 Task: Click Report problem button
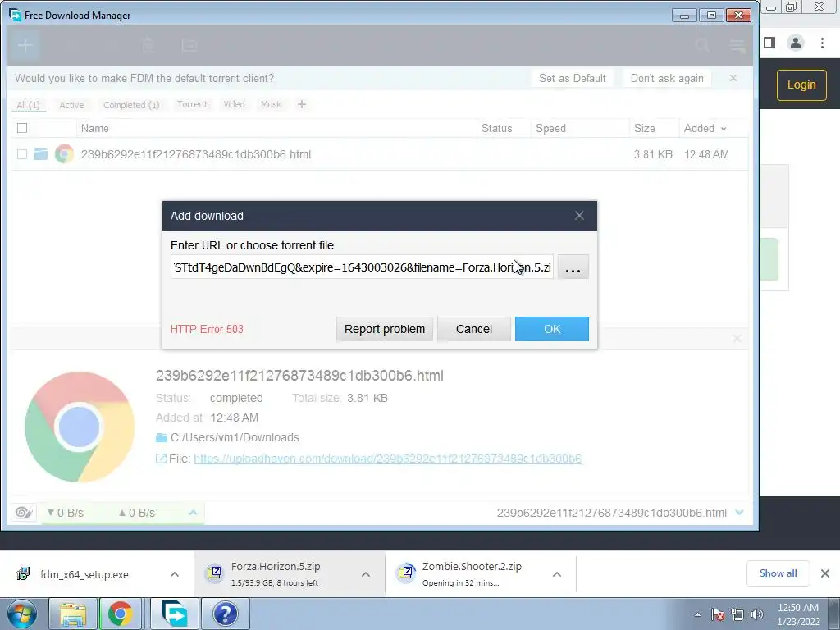(x=385, y=329)
